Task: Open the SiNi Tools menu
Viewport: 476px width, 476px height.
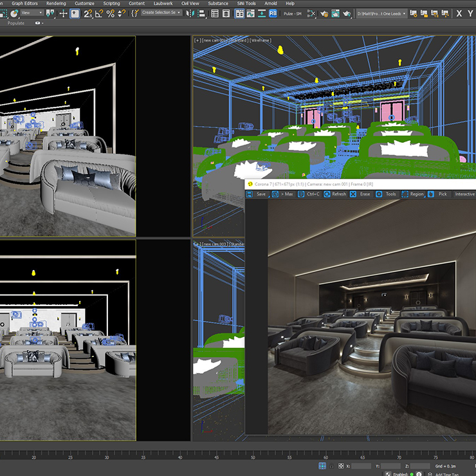Action: [x=246, y=3]
